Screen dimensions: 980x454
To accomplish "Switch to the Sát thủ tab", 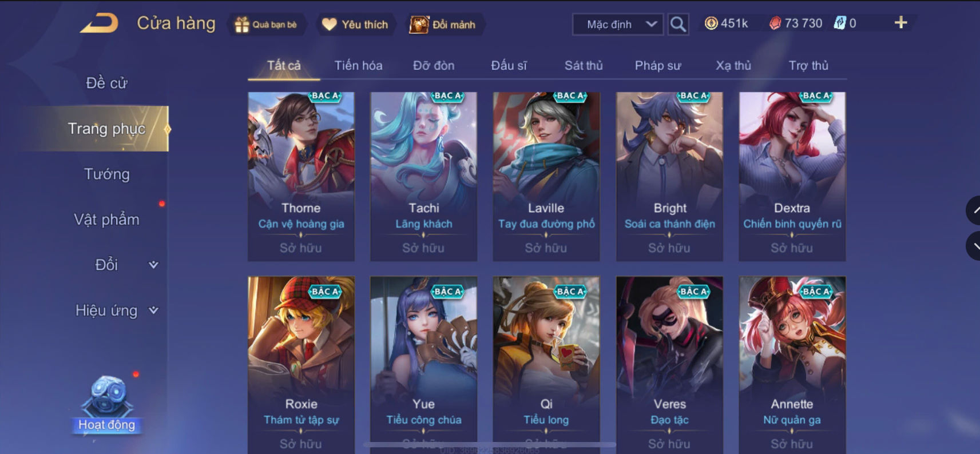I will 584,65.
